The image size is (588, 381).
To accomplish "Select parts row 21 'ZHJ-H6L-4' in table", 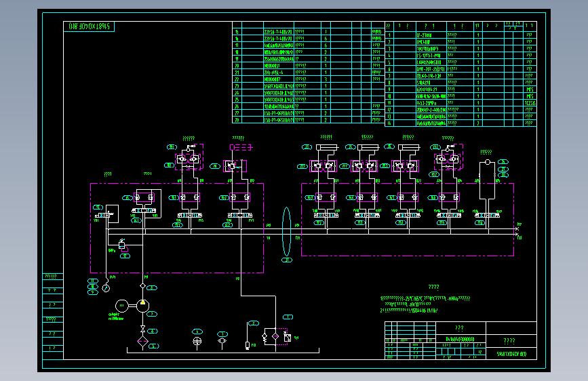I will [x=309, y=73].
